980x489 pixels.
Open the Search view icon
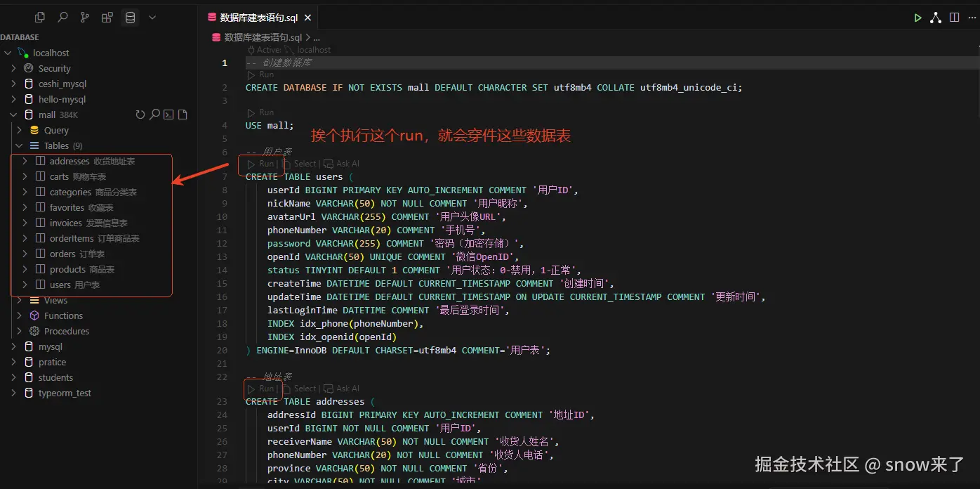point(62,18)
